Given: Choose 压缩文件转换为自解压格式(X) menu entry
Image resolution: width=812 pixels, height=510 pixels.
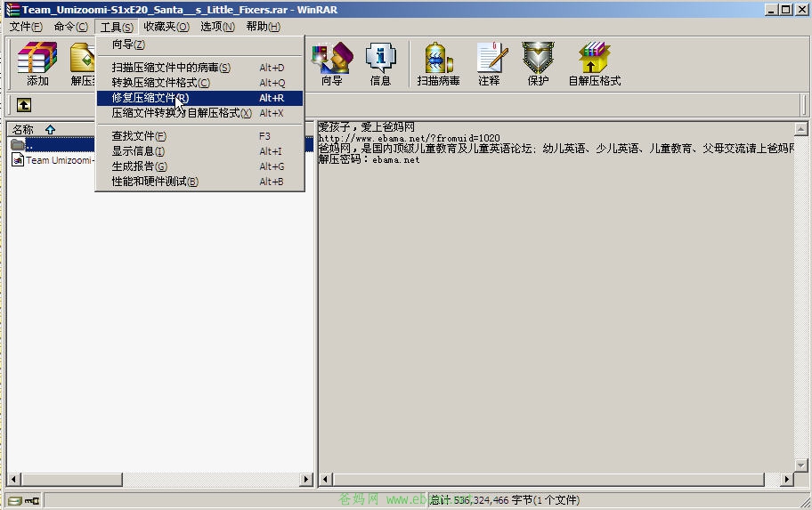Looking at the screenshot, I should pyautogui.click(x=200, y=113).
